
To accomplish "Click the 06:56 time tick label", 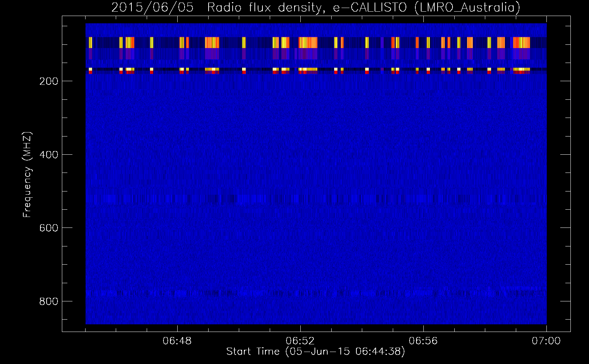I will pyautogui.click(x=423, y=341).
